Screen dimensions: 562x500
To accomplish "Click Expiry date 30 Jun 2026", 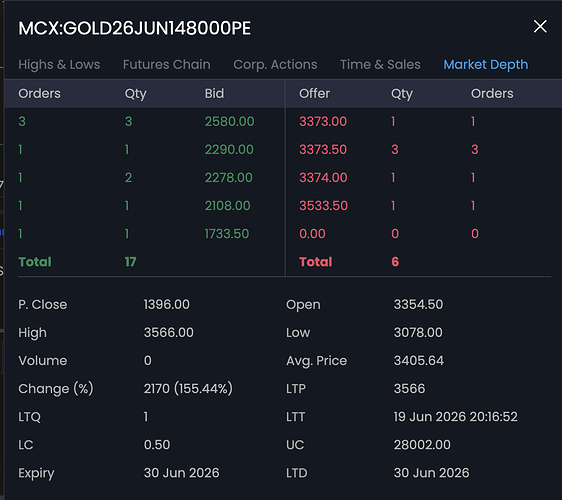I will (181, 473).
